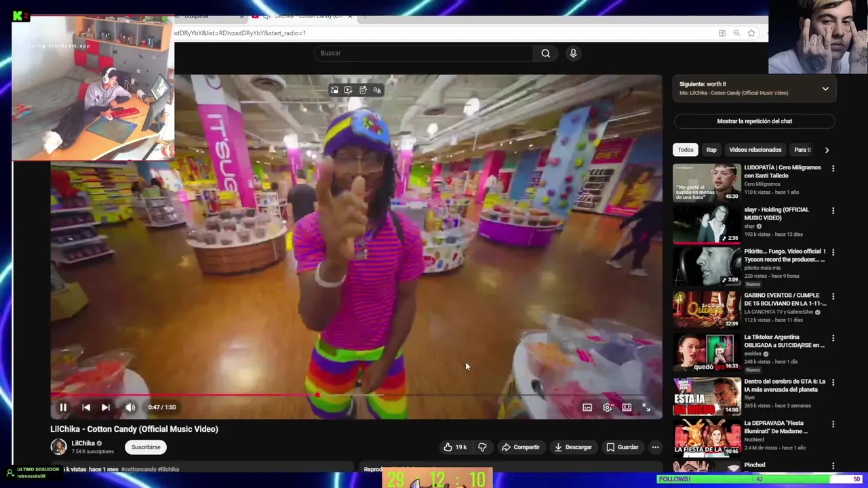Save the video with Guardar

(623, 447)
